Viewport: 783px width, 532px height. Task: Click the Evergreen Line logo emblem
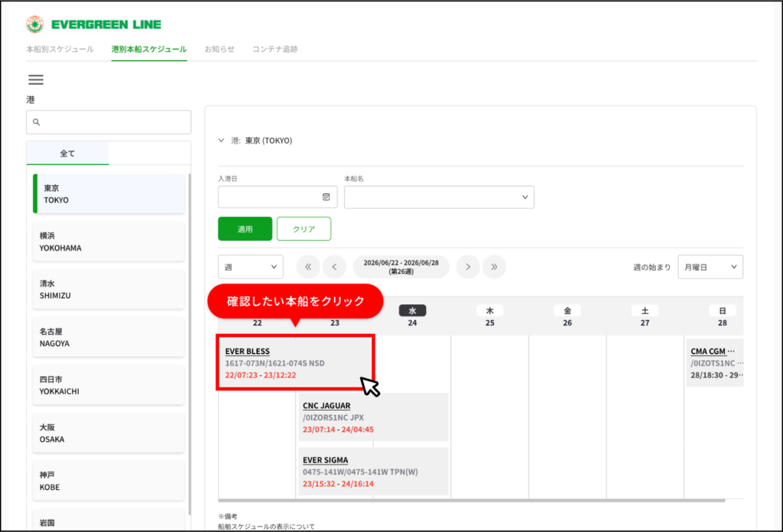point(35,24)
